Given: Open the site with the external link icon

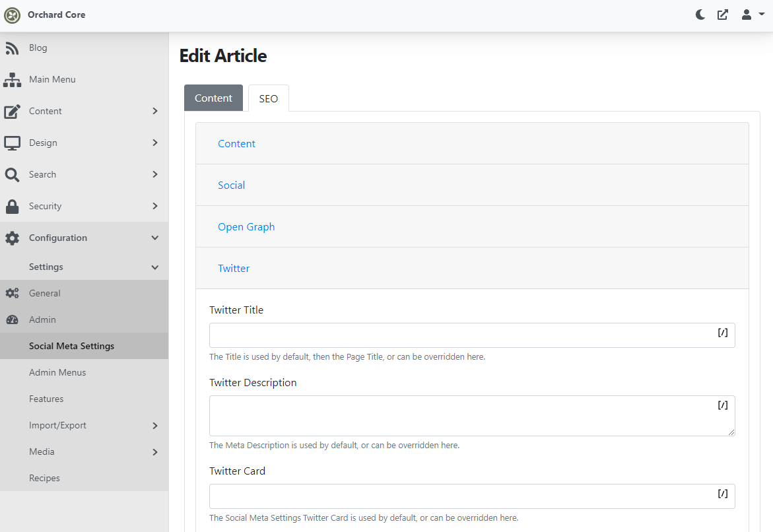Looking at the screenshot, I should point(723,15).
